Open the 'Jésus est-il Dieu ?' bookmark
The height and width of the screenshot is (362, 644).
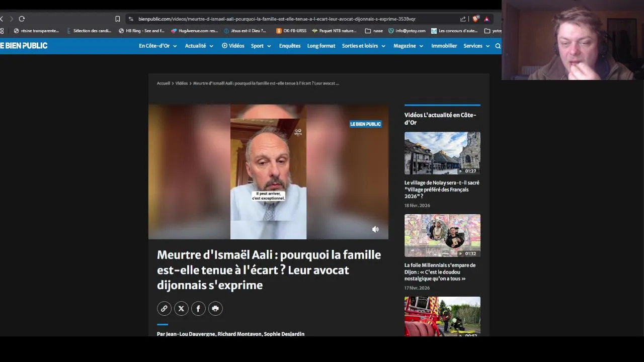click(245, 31)
